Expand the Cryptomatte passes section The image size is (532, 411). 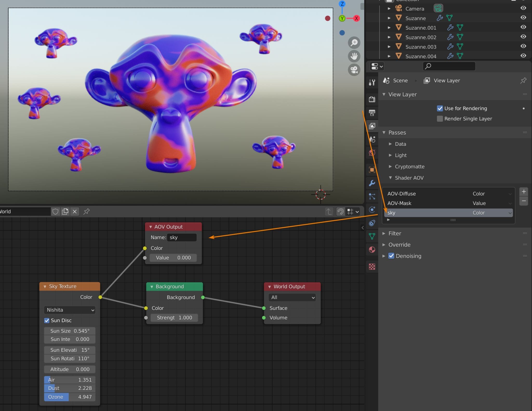tap(391, 167)
